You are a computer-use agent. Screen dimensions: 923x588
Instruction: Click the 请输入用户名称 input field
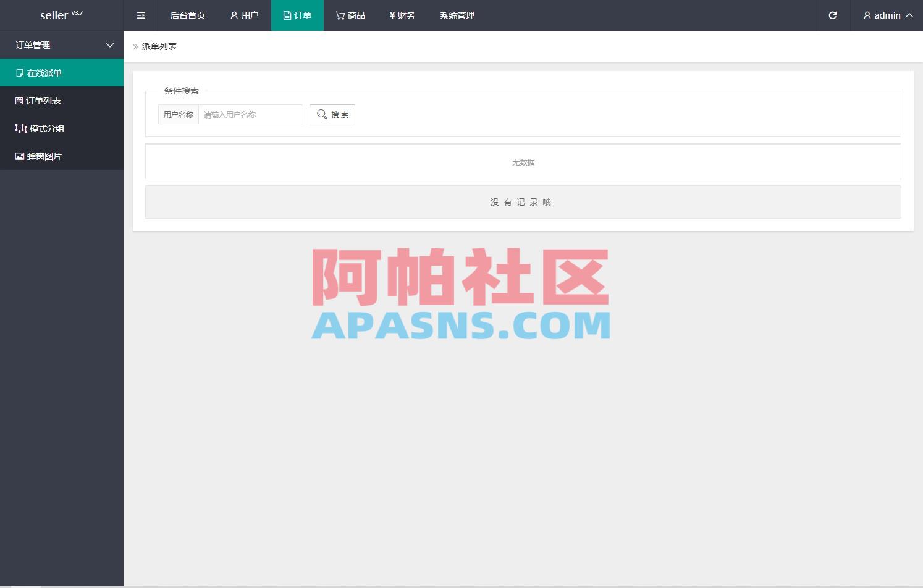pyautogui.click(x=250, y=114)
